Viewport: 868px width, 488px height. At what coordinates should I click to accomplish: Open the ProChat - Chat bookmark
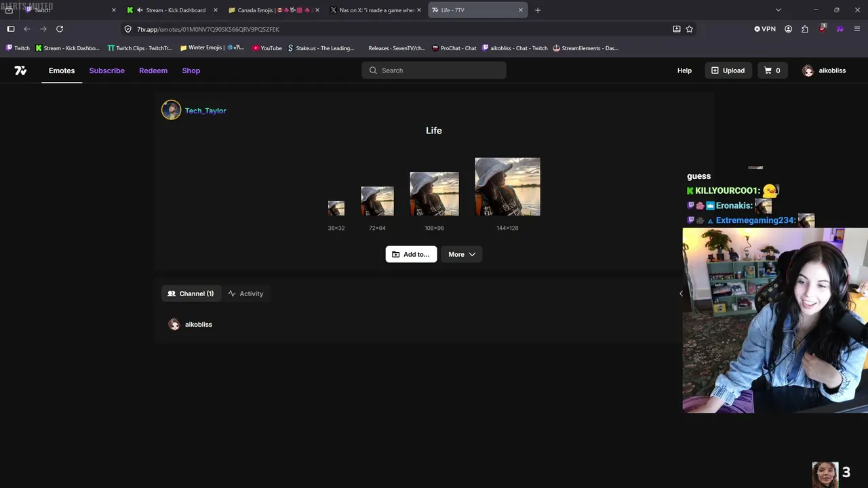(454, 48)
